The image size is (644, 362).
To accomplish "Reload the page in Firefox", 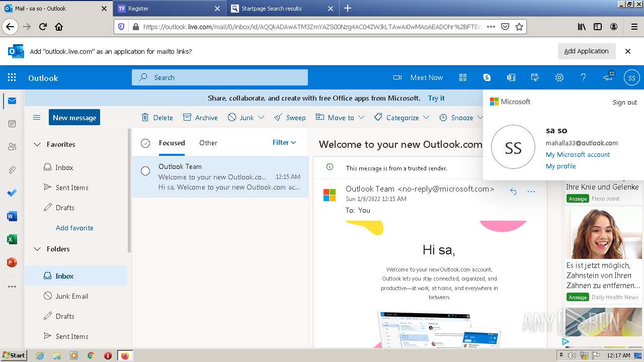I will [43, 27].
